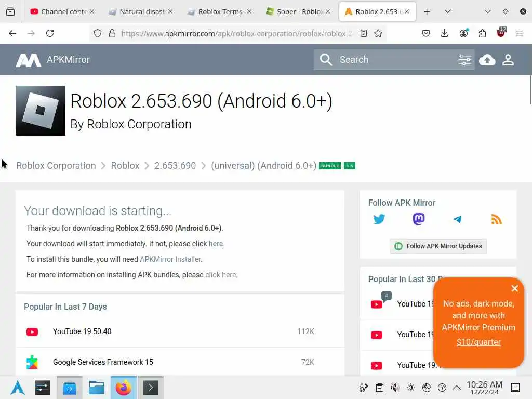Toggle muted volume tray icon
Image resolution: width=532 pixels, height=399 pixels.
click(395, 388)
